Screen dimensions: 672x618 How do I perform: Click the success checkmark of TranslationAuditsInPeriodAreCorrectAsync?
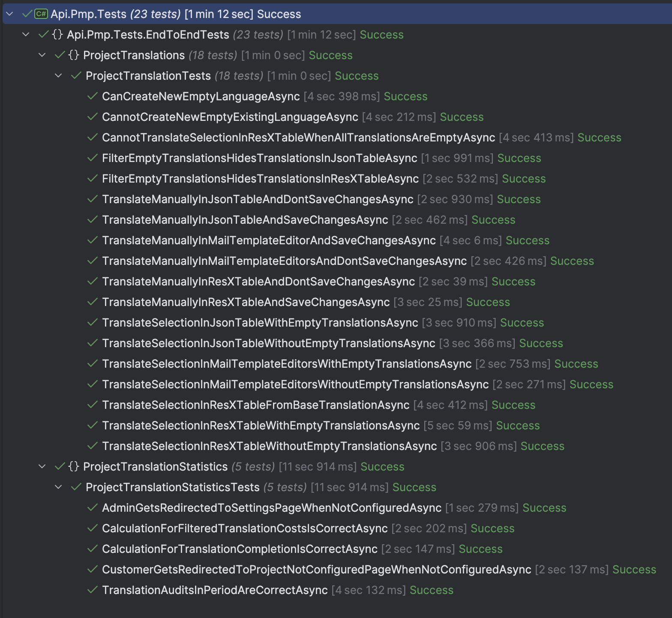(x=92, y=590)
